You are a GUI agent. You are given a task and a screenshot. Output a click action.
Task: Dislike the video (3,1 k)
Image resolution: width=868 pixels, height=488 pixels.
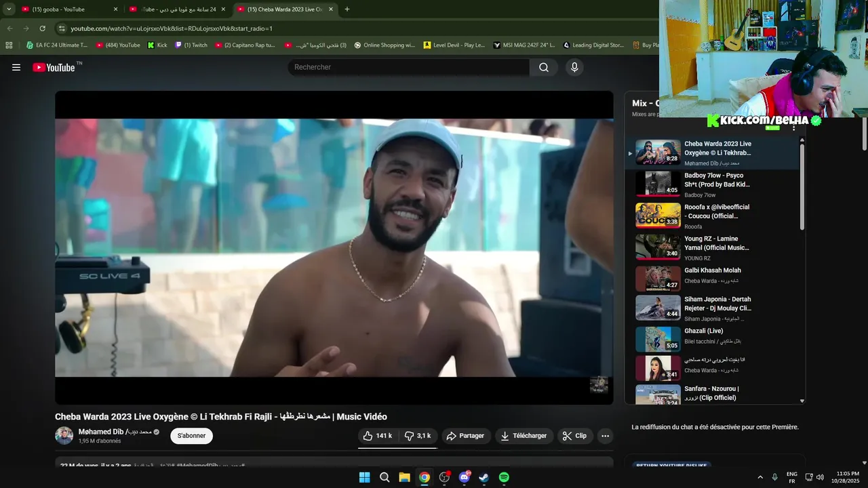[418, 436]
